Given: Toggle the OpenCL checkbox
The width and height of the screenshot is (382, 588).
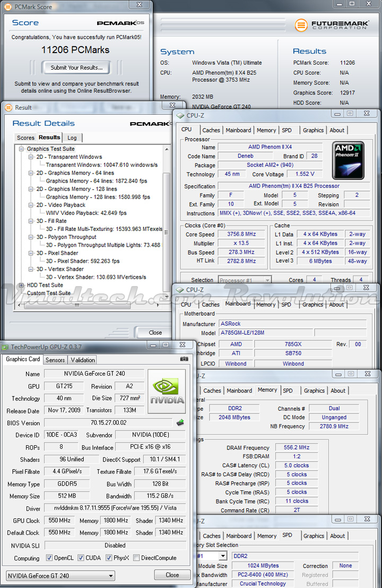Looking at the screenshot, I should (x=49, y=558).
